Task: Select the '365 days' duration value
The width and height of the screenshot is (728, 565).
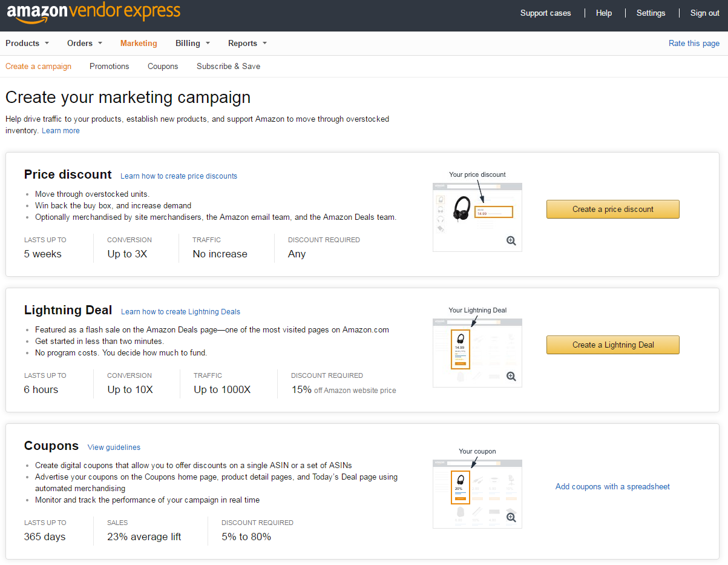Action: 45,537
